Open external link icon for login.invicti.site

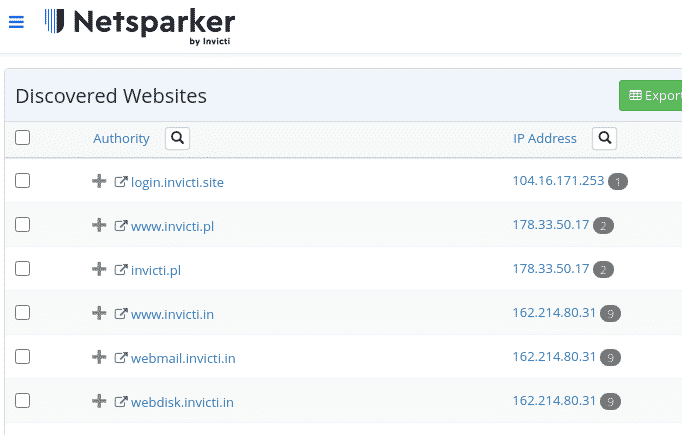(121, 182)
